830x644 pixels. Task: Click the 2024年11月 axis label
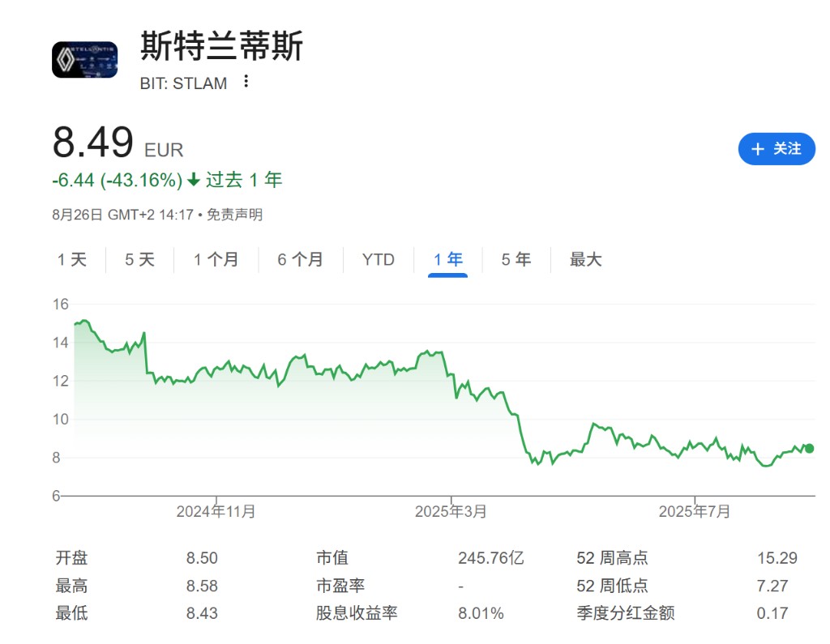tap(216, 512)
